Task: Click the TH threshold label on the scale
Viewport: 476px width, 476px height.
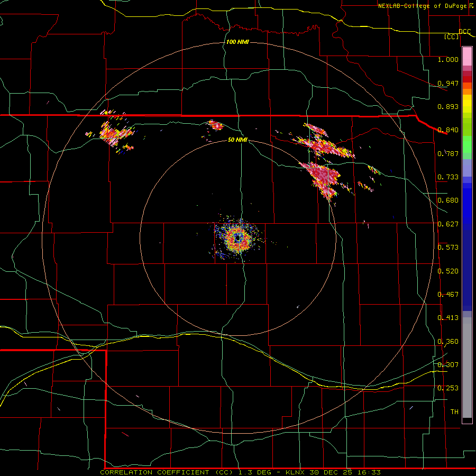Action: (x=454, y=412)
